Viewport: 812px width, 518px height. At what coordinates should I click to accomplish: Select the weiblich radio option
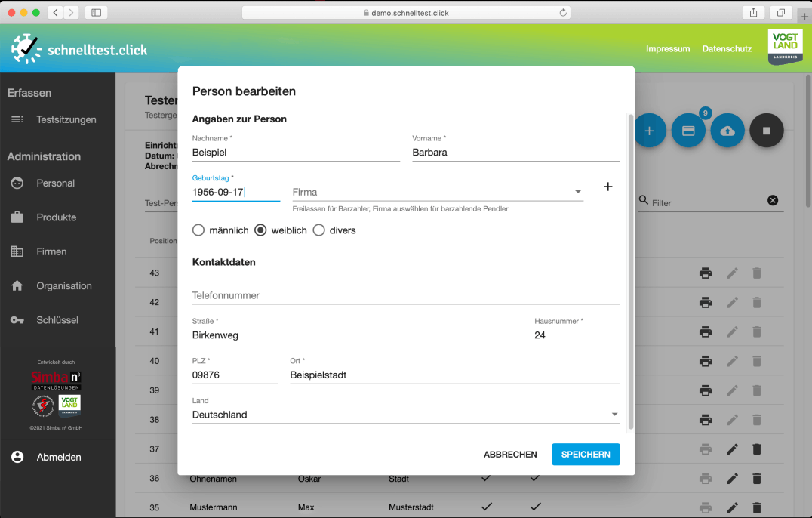click(x=260, y=230)
